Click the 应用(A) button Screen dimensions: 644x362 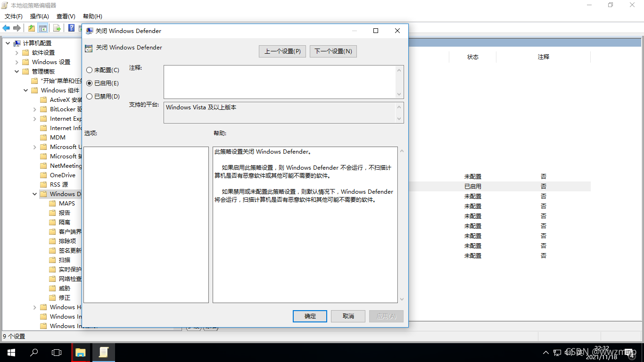[387, 316]
